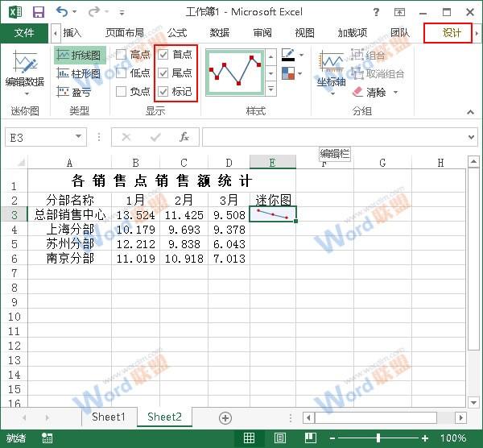This screenshot has height=448, width=483.
Task: Click the Edit Data (编辑数据) sparkline icon
Action: (25, 62)
